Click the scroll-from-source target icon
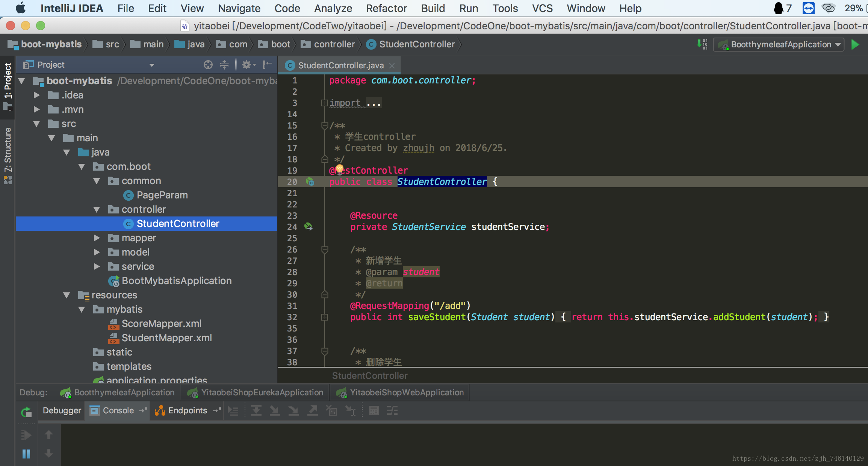The height and width of the screenshot is (466, 868). tap(208, 65)
